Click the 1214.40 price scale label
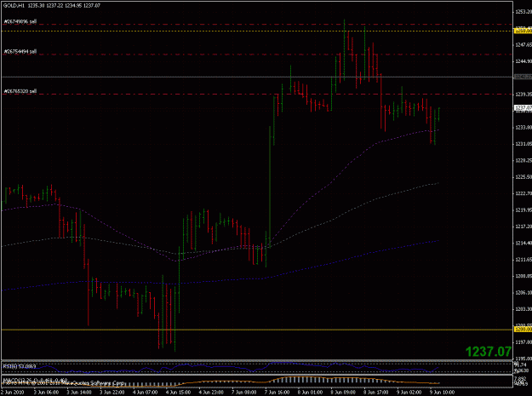Screen dimensions: 532x396 point(523,243)
